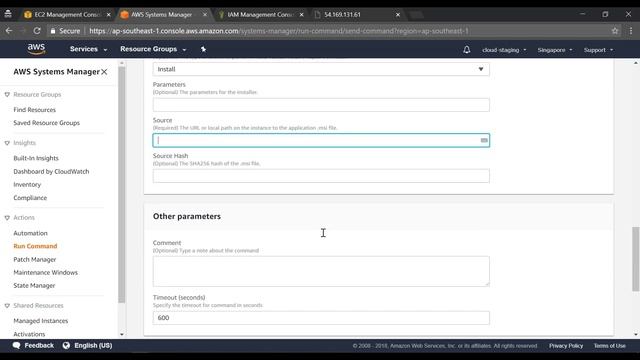Go to Compliance page
Image resolution: width=640 pixels, height=360 pixels.
click(30, 198)
